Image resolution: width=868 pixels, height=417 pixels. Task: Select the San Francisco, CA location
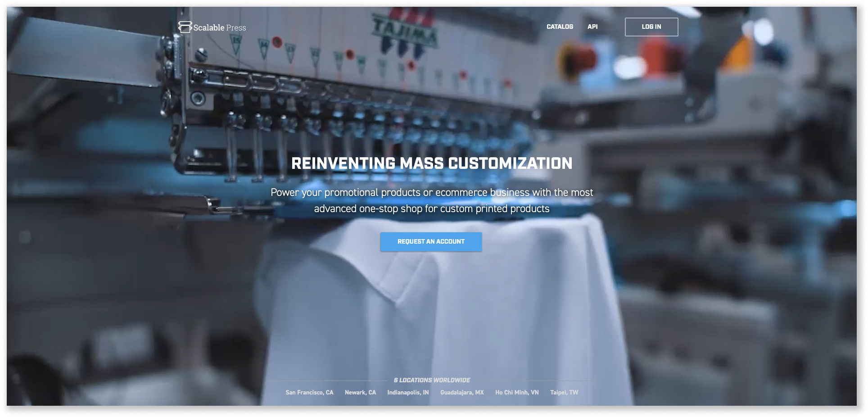309,393
